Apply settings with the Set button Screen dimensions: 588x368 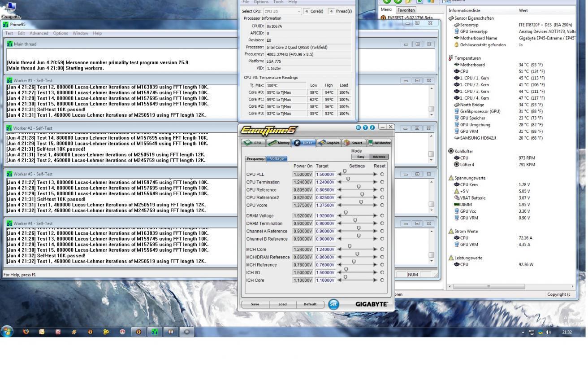point(333,304)
